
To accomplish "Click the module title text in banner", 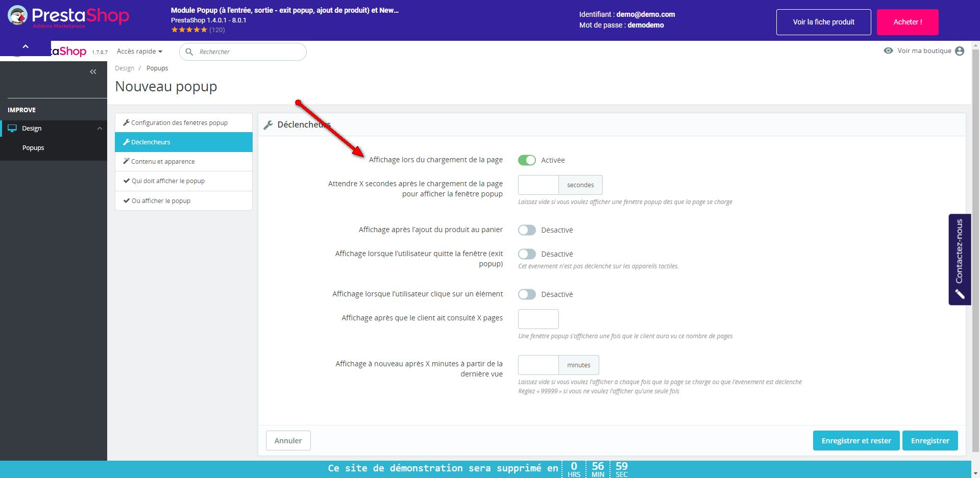I will [285, 10].
